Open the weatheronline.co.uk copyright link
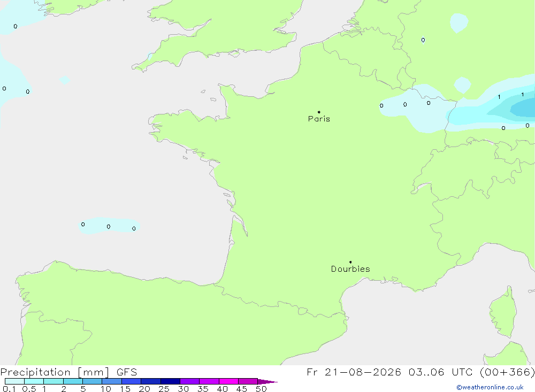 coord(490,387)
